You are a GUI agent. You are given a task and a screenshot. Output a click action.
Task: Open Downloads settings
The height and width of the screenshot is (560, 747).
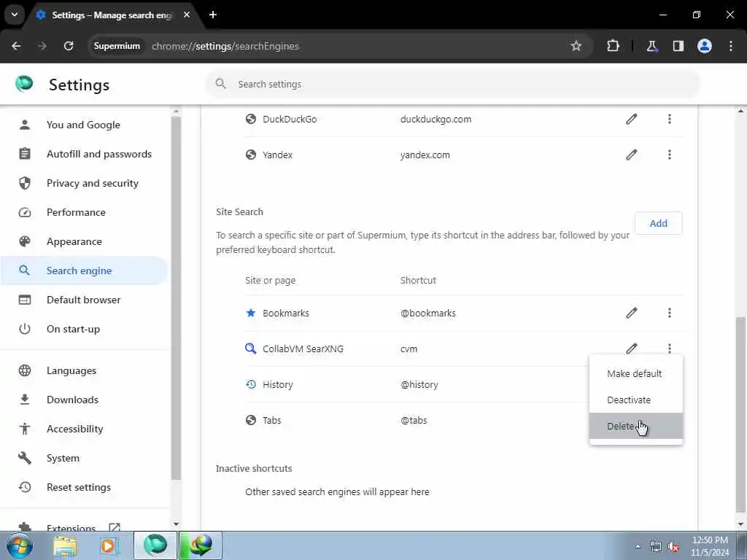tap(83, 400)
